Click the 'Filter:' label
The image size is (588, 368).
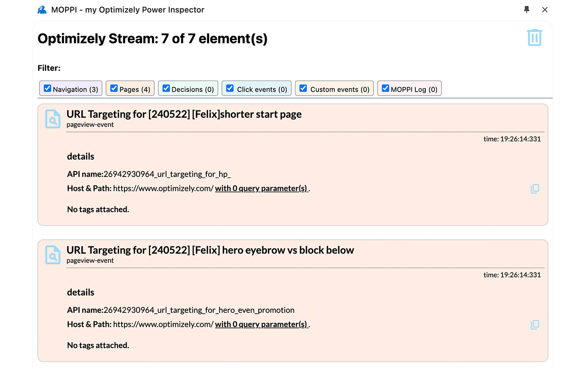[x=49, y=68]
